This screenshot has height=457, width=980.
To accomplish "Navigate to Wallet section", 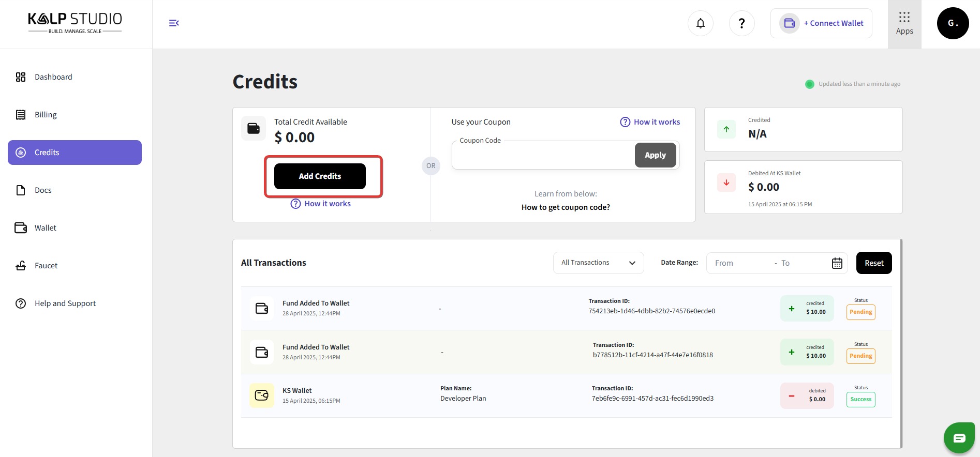I will (x=46, y=228).
